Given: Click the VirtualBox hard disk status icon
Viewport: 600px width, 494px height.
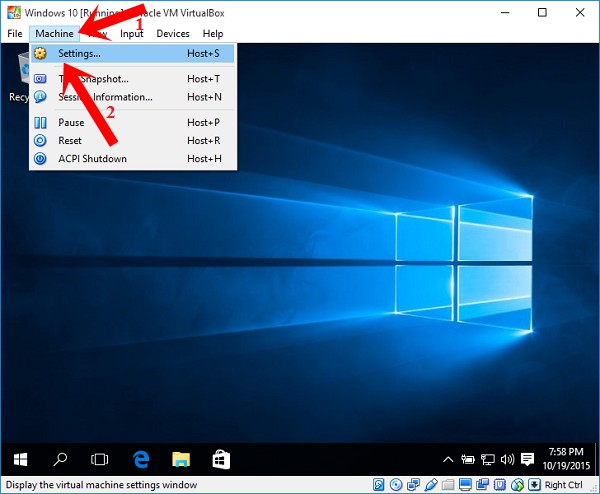Looking at the screenshot, I should (378, 485).
